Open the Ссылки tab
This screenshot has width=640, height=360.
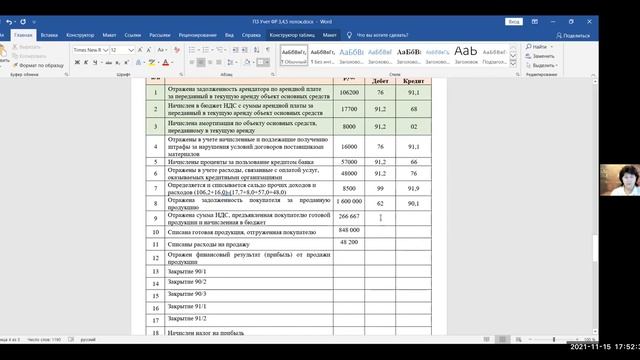tap(133, 35)
